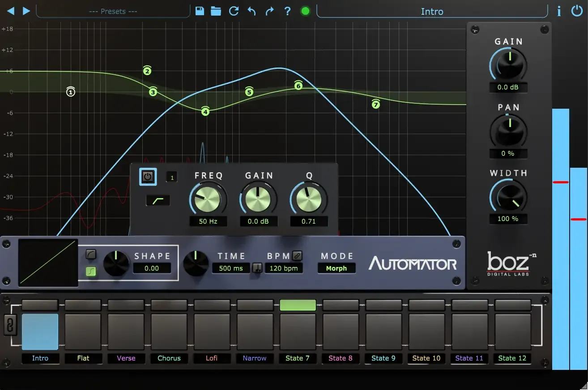Select EQ band node 7
Image resolution: width=588 pixels, height=390 pixels.
pos(376,105)
